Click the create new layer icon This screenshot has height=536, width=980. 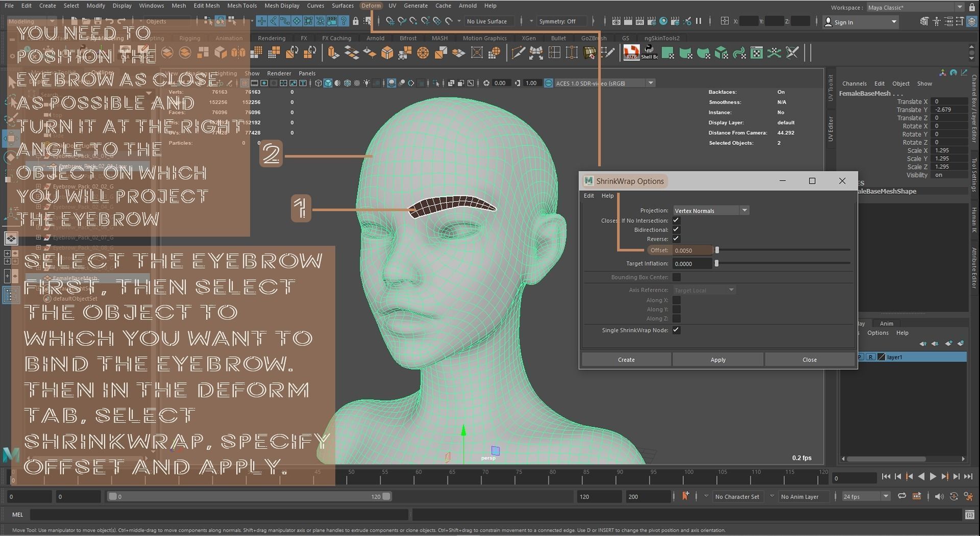coord(948,343)
